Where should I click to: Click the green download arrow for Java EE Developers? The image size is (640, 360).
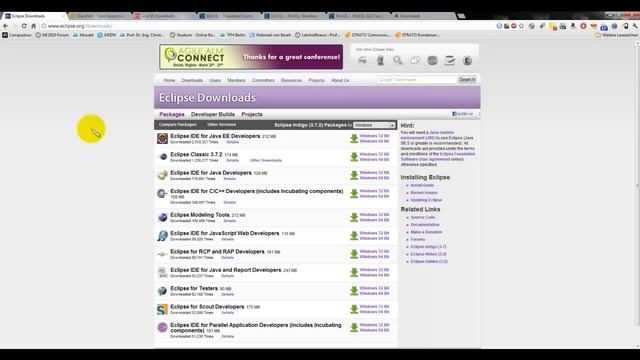[354, 138]
